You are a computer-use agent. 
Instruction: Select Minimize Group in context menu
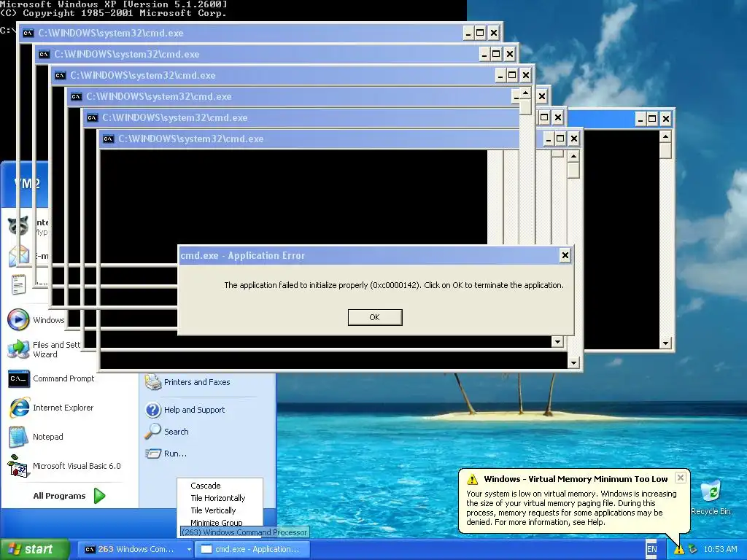tap(216, 522)
